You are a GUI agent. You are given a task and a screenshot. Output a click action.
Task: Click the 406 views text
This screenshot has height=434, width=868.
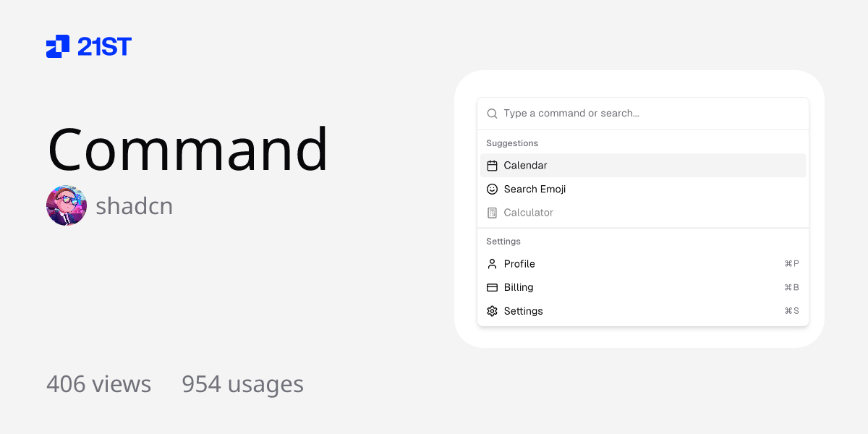[98, 384]
